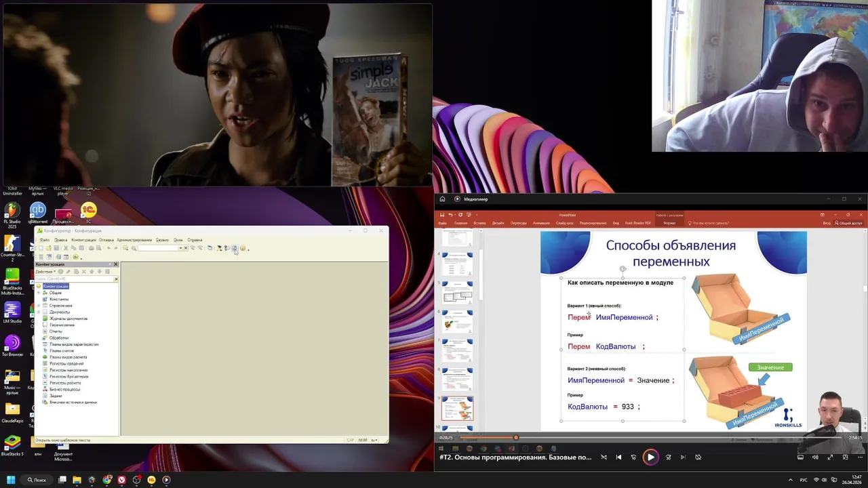Expand the "Справочники" tree node
This screenshot has height=488, width=868.
click(39, 306)
